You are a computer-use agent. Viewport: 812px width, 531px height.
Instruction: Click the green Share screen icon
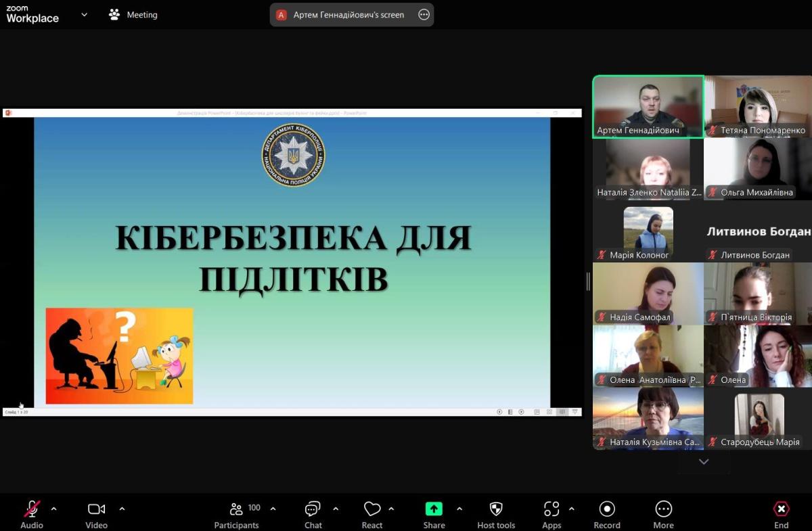434,509
